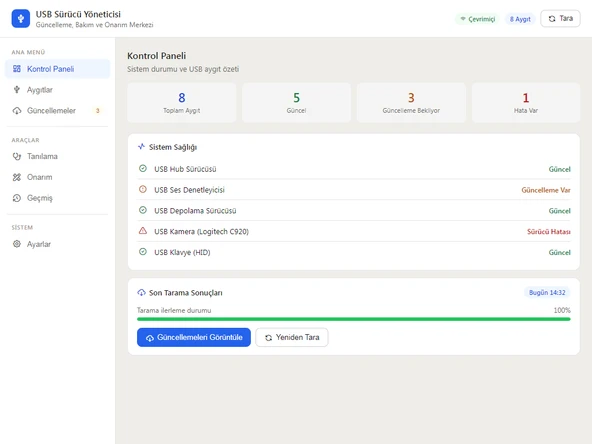Click the Hata Var stat card
This screenshot has width=592, height=444.
(526, 103)
